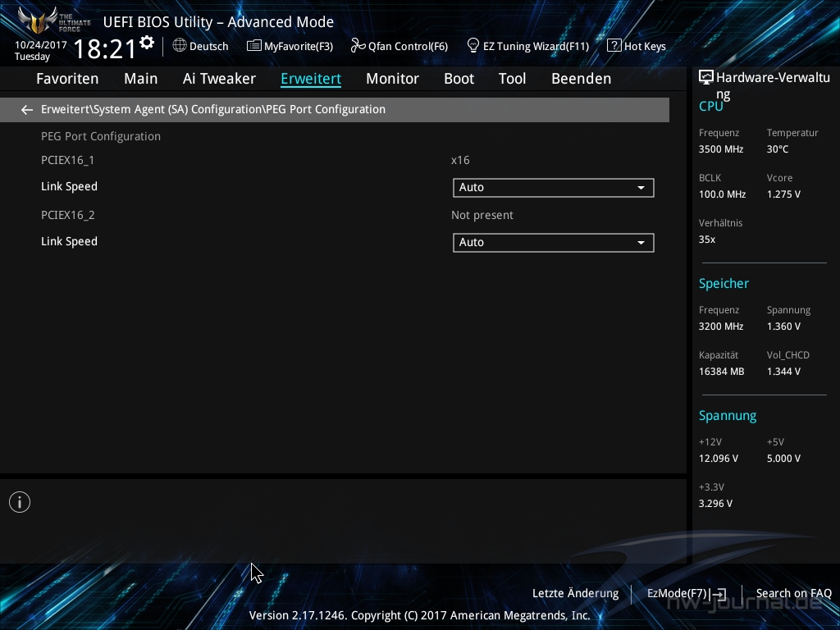The height and width of the screenshot is (630, 840).
Task: Launch EZ Tuning Wizard lightbulb icon
Action: point(473,46)
